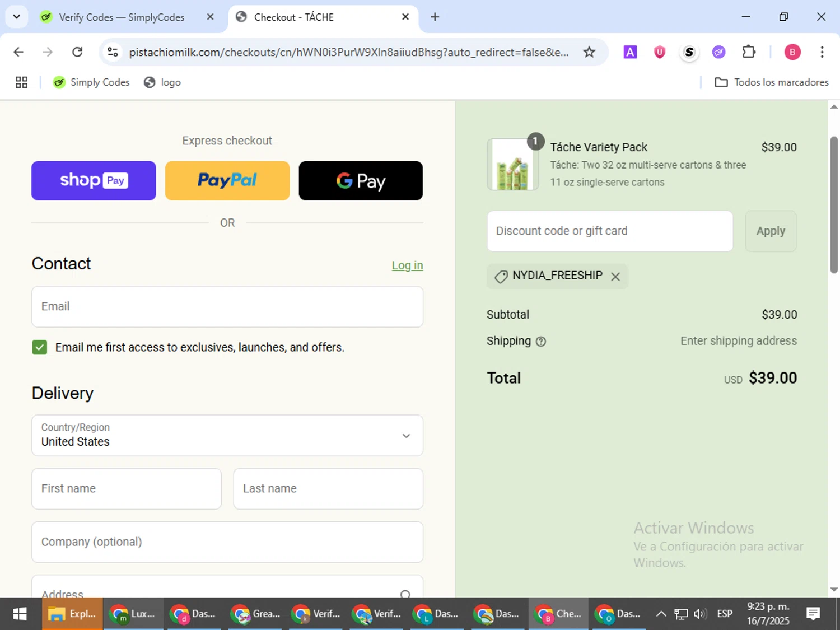
Task: Open the apps grid in bookmarks bar
Action: [x=21, y=82]
